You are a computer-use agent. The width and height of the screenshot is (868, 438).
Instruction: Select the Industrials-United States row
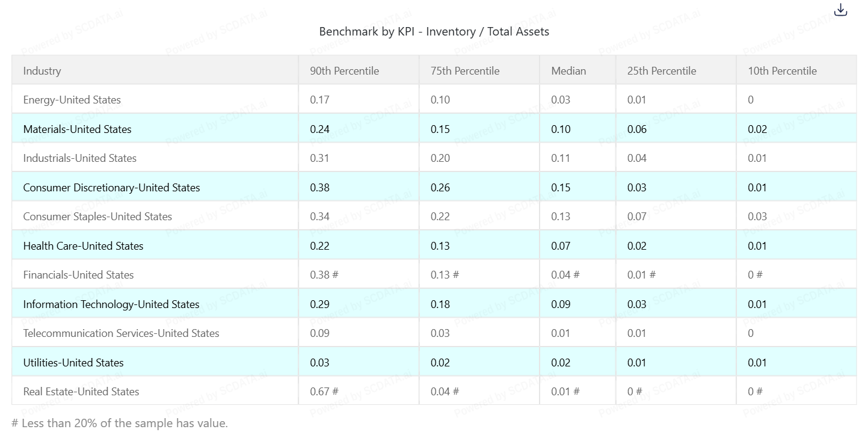point(79,158)
